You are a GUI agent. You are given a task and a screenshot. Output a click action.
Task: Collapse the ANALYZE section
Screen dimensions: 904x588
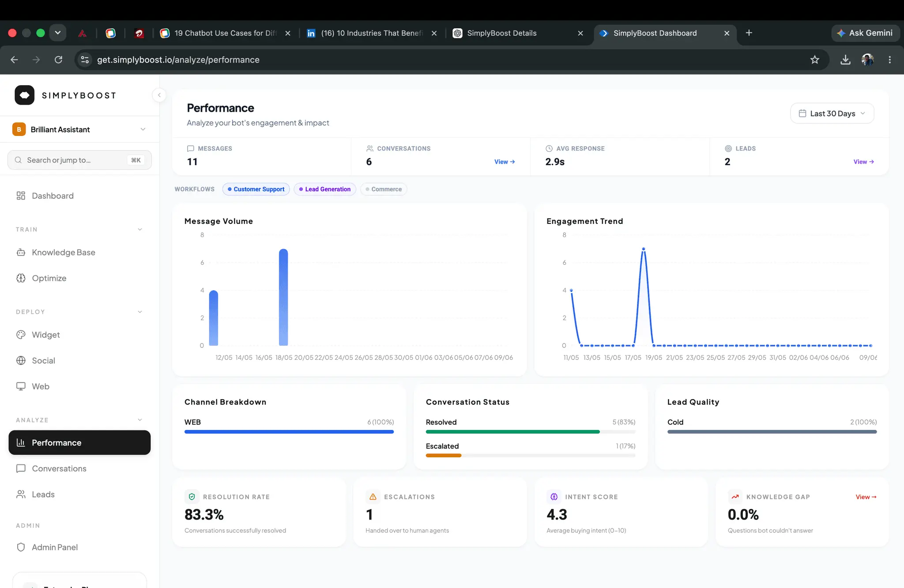pyautogui.click(x=140, y=420)
